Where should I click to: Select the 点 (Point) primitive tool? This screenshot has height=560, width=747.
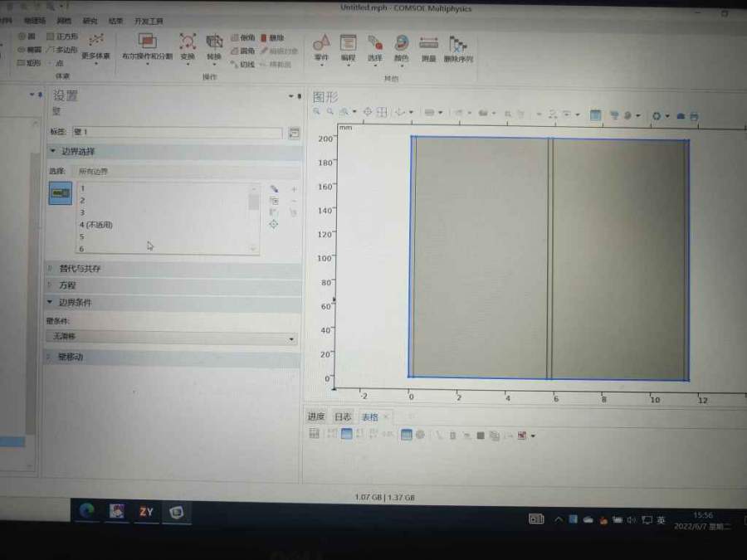click(x=57, y=63)
